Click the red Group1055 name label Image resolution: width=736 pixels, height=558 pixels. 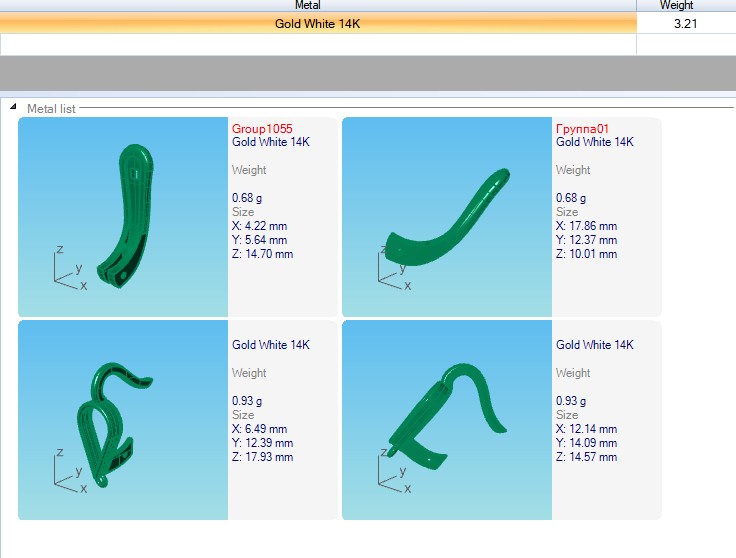(x=262, y=129)
